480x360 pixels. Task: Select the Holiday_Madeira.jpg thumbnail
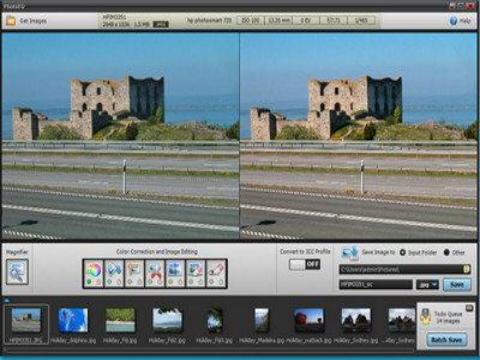262,320
